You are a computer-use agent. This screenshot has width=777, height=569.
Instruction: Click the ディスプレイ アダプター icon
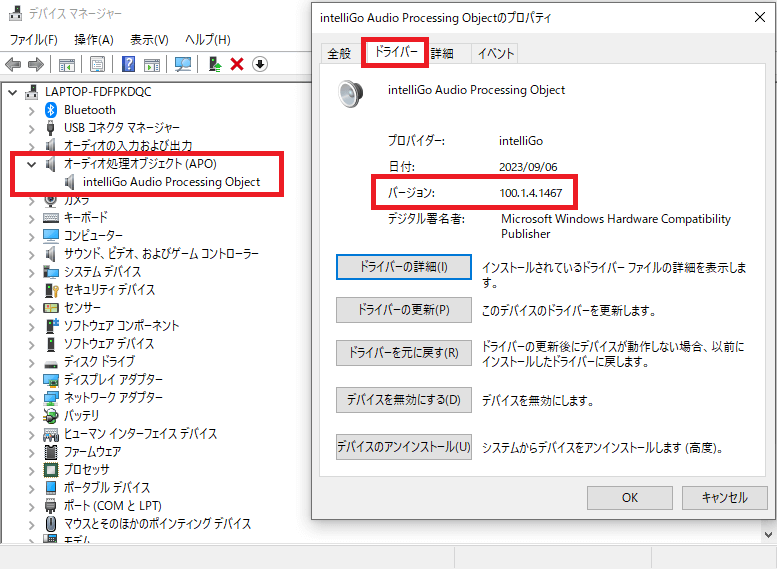(51, 380)
